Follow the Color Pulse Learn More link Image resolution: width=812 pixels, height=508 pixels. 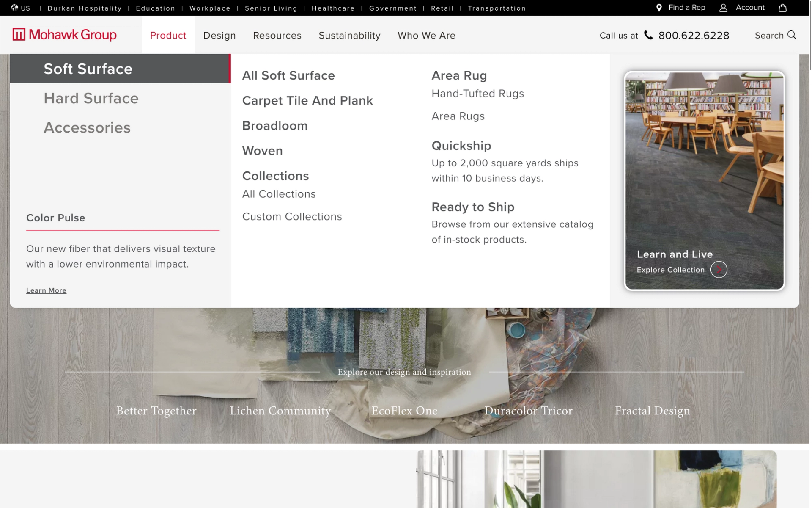tap(46, 290)
